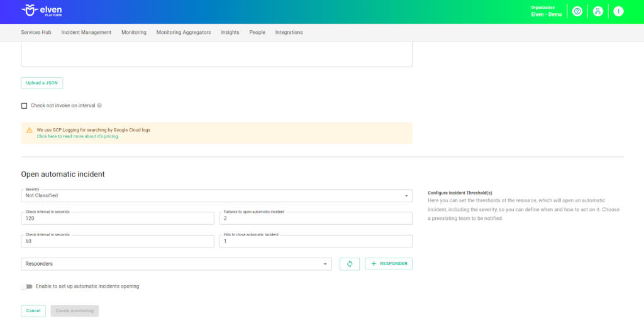Enable Check not invoke on interval checkbox
The height and width of the screenshot is (321, 644).
coord(25,106)
